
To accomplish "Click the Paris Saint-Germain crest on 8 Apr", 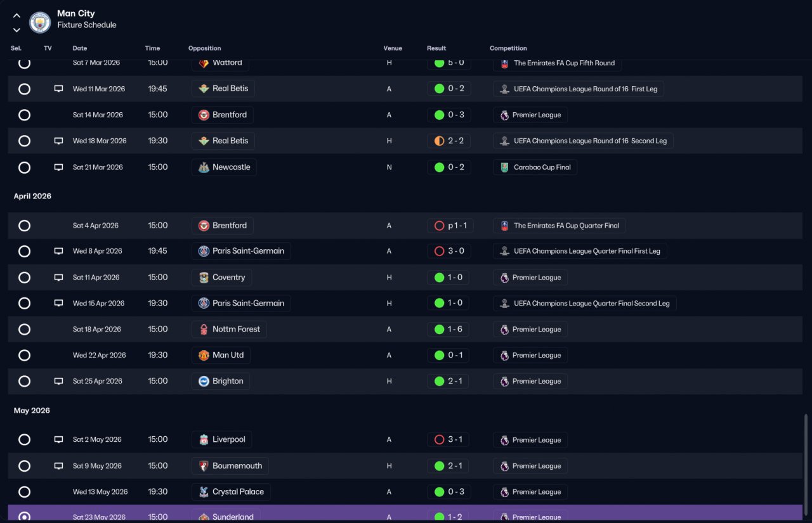I will (204, 251).
